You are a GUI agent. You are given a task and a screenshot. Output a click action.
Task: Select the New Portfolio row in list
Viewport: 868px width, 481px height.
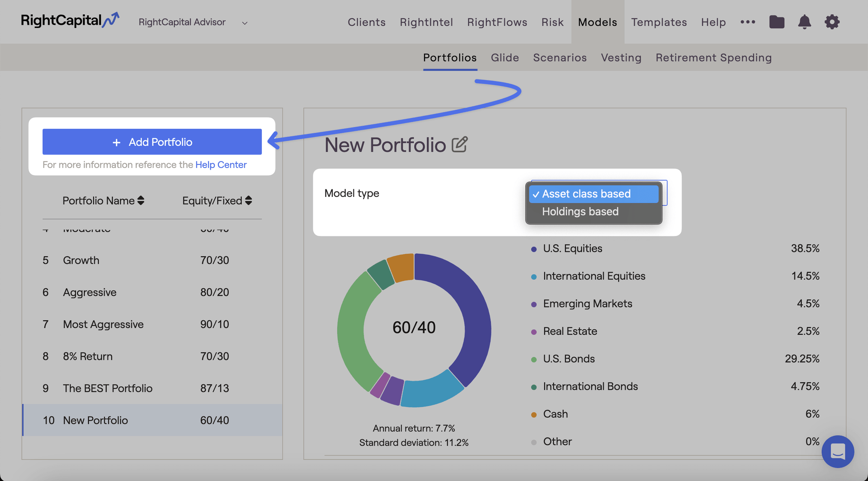(x=152, y=420)
